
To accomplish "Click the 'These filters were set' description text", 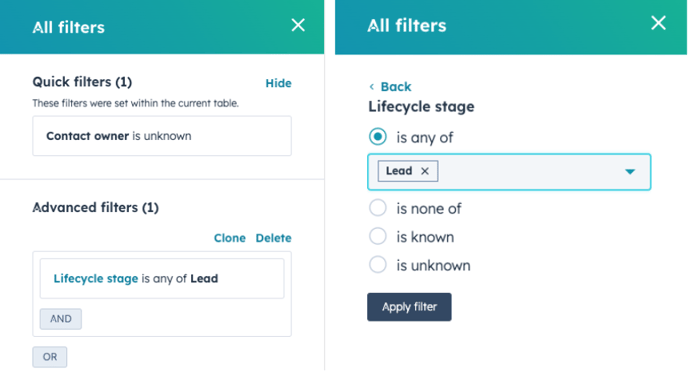I will click(136, 104).
